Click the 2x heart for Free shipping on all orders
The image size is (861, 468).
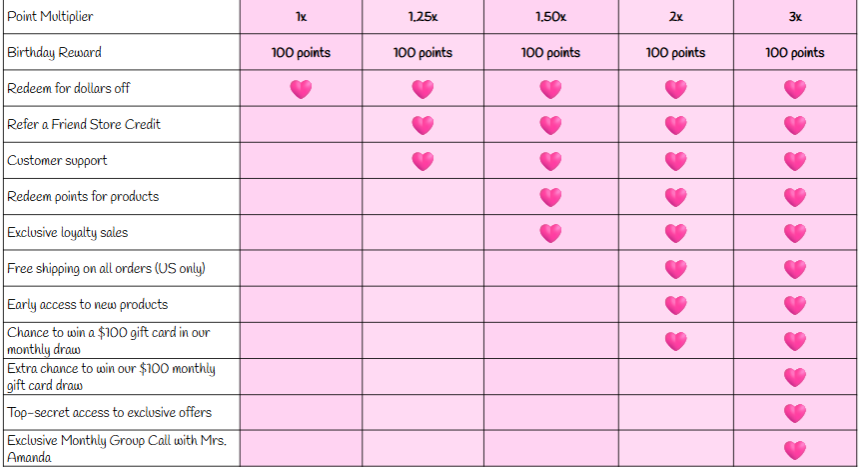676,269
